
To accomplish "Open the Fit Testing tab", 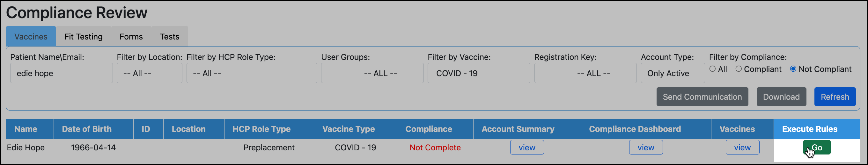I will click(x=83, y=36).
